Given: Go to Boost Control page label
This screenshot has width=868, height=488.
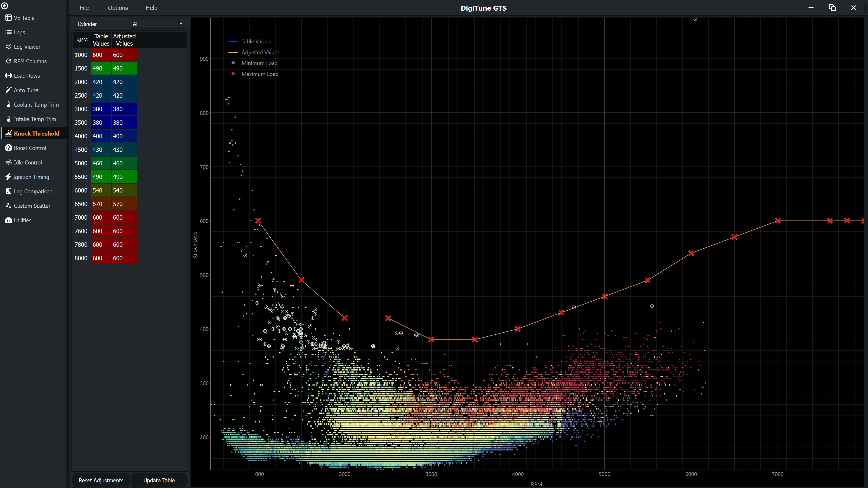Looking at the screenshot, I should 30,148.
